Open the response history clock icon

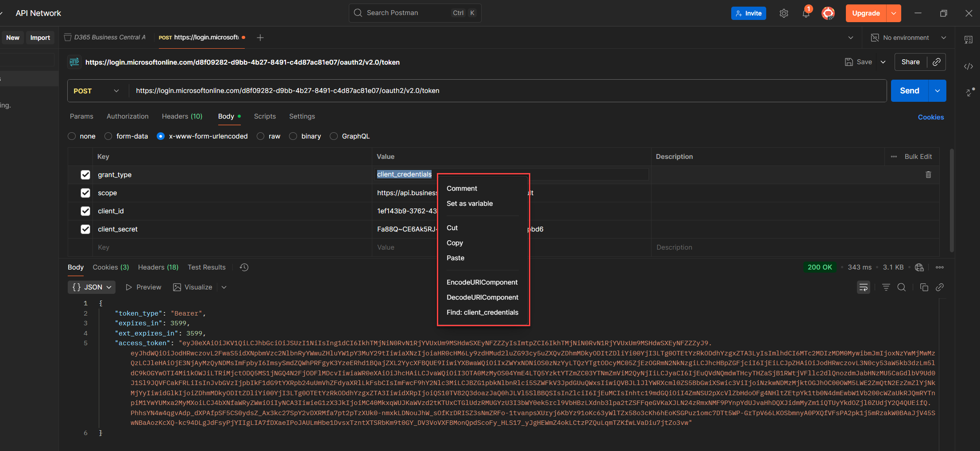coord(244,267)
